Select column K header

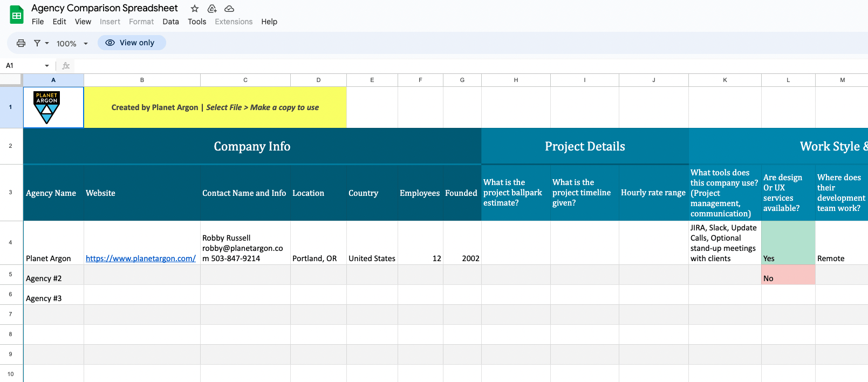[725, 80]
